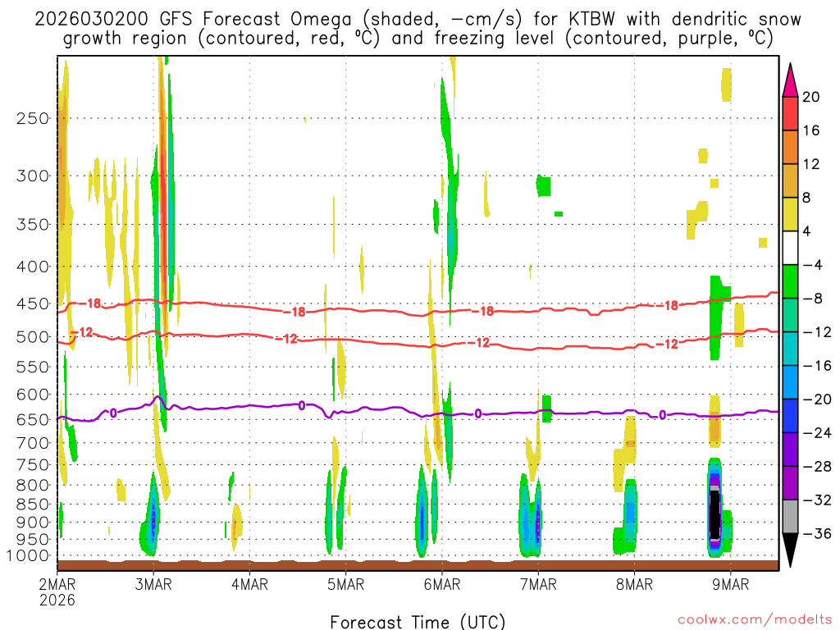Click the 250 pressure level label
The image size is (840, 630).
[32, 118]
